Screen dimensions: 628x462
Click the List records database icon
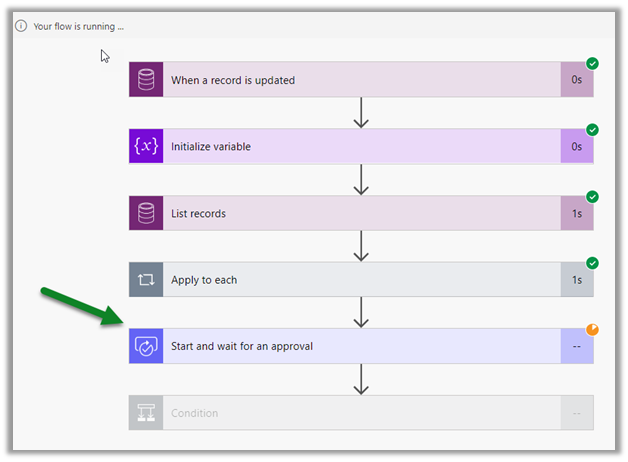pos(146,214)
